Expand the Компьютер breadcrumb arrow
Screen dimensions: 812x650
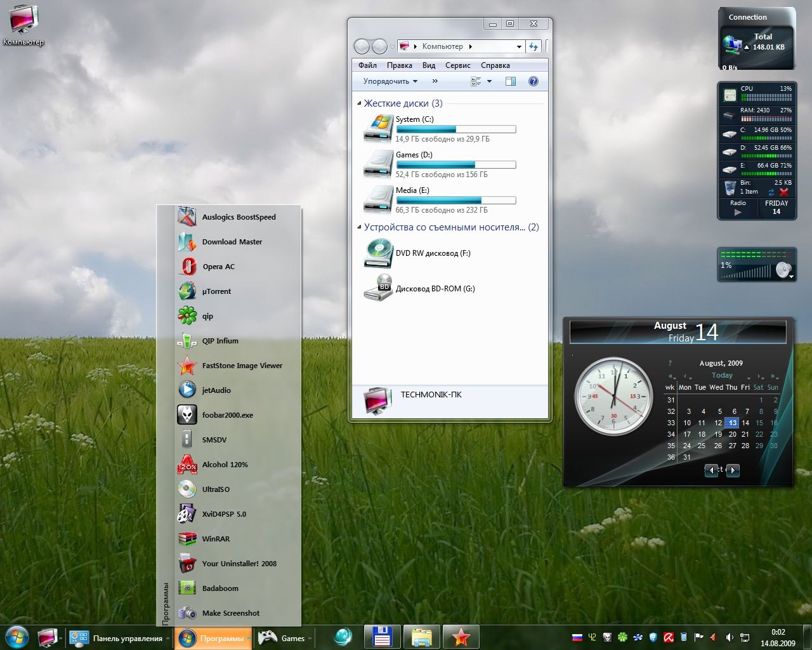pyautogui.click(x=470, y=46)
